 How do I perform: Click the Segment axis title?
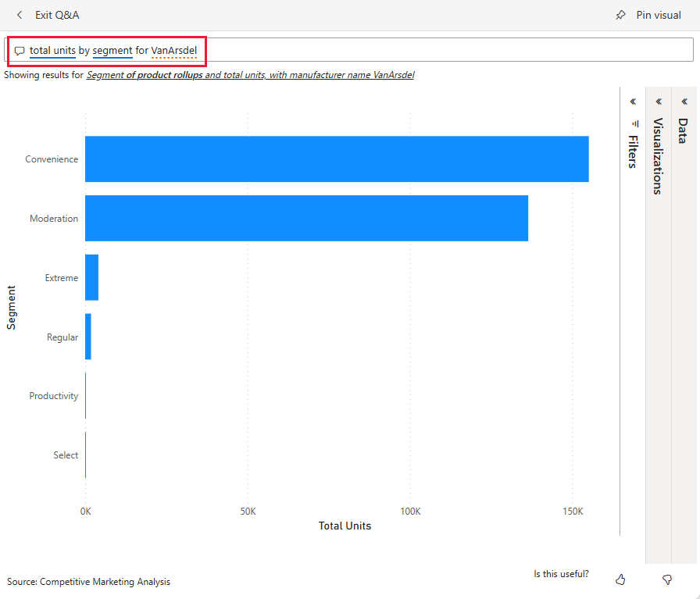(x=11, y=308)
